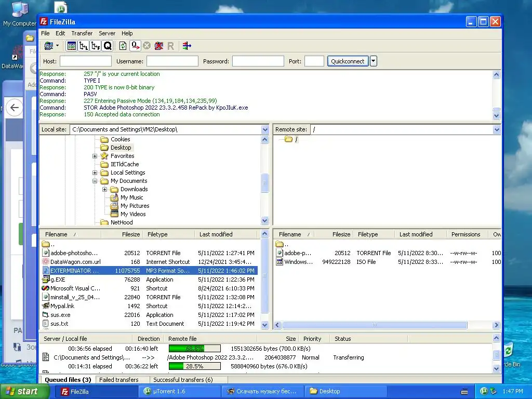Image resolution: width=532 pixels, height=399 pixels.
Task: Switch to µTorrent 1.6 in taskbar
Action: [180, 391]
